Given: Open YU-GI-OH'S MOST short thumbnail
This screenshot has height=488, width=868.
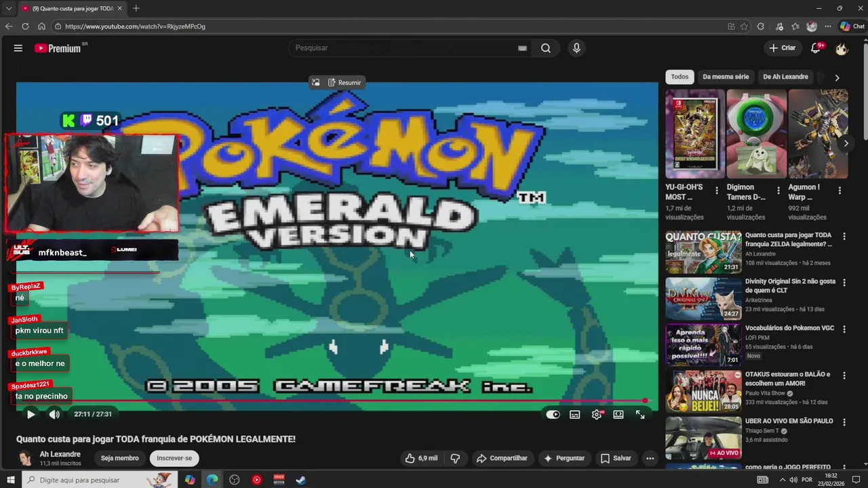Looking at the screenshot, I should coord(695,134).
